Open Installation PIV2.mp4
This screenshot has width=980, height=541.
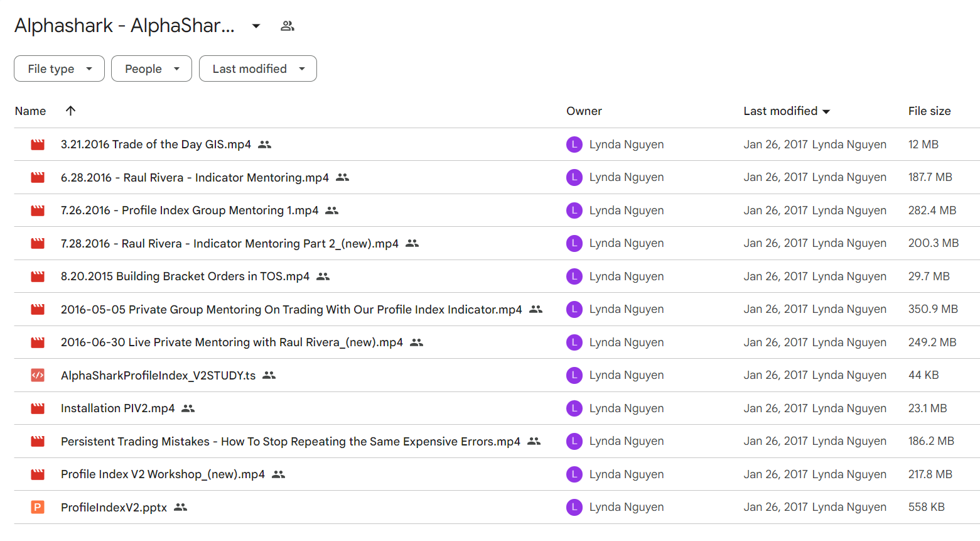pos(118,408)
